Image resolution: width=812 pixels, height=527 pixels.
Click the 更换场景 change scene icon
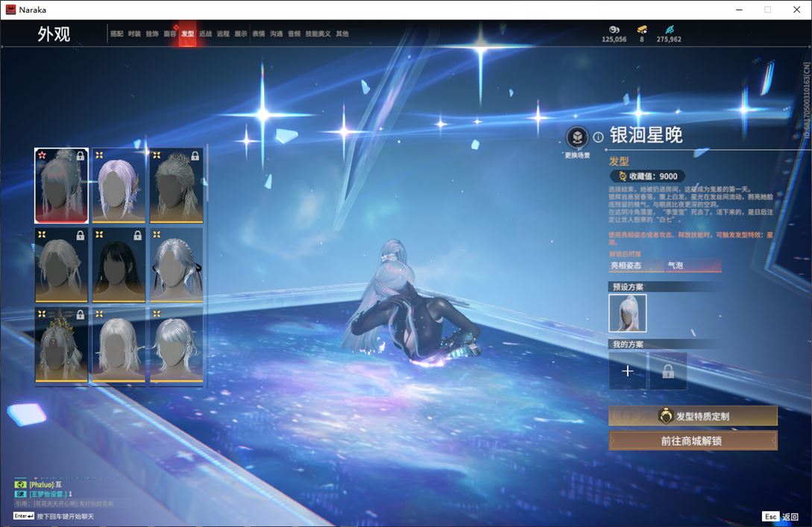(577, 137)
